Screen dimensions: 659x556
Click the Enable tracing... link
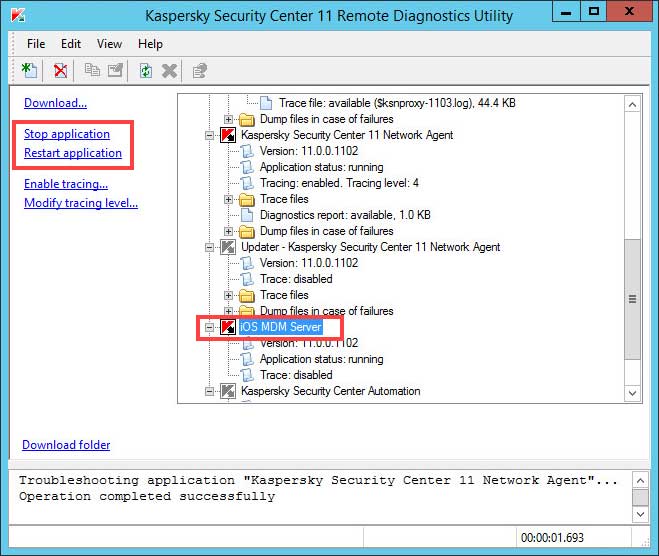point(66,184)
